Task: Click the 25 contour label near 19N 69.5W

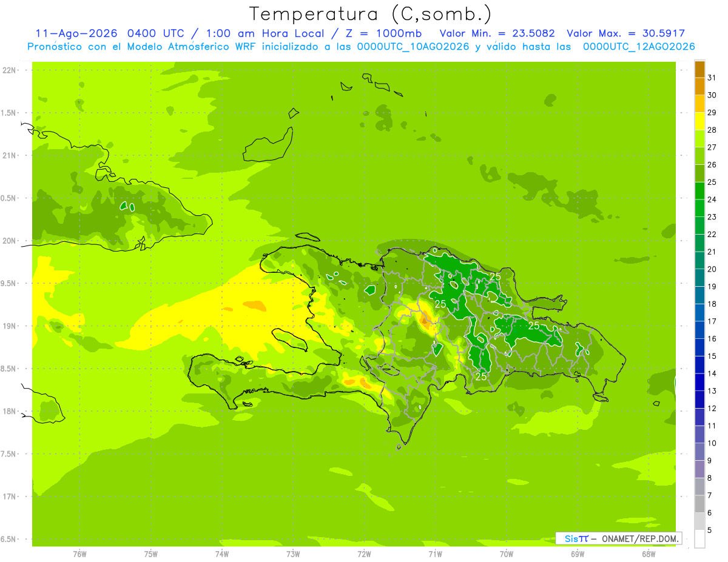Action: (x=534, y=326)
